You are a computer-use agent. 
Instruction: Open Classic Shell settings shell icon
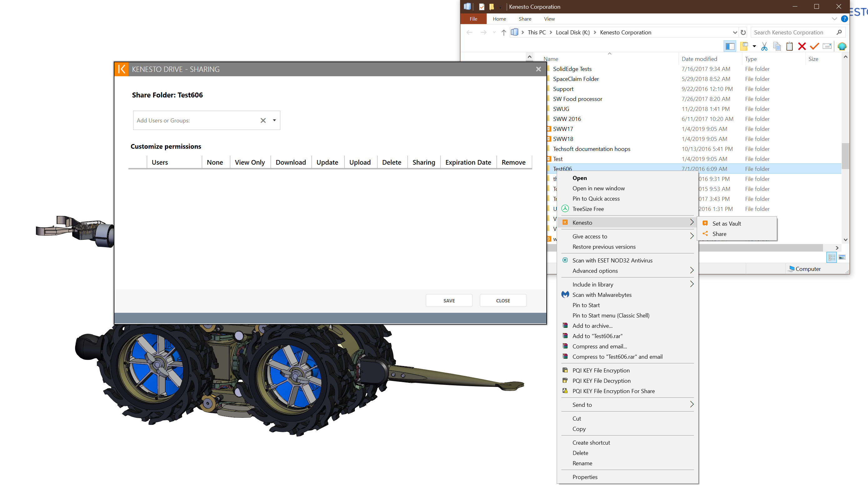(x=842, y=46)
